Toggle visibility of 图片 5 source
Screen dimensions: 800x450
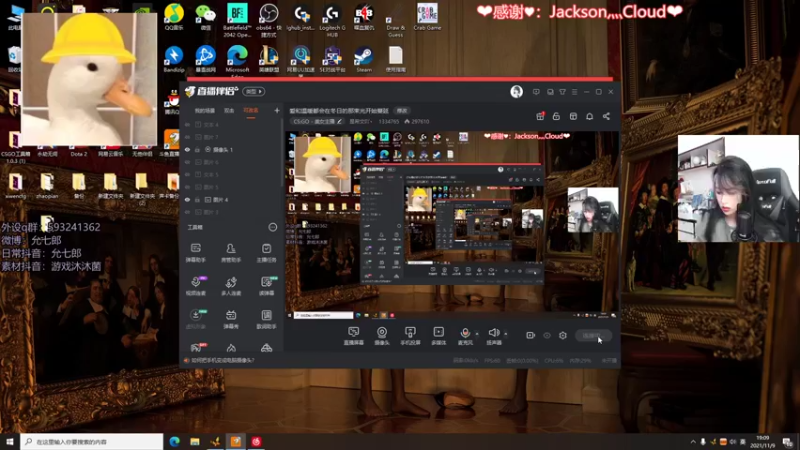click(187, 187)
